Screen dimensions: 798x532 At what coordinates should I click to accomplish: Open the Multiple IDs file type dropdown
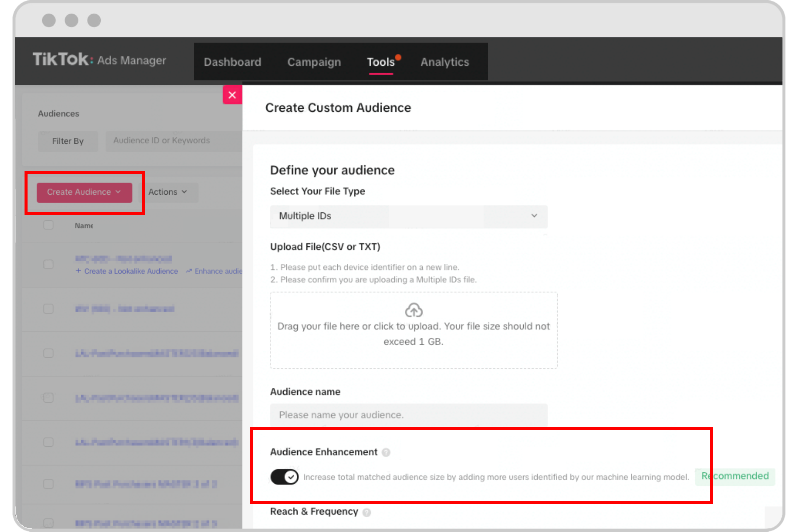(x=408, y=216)
